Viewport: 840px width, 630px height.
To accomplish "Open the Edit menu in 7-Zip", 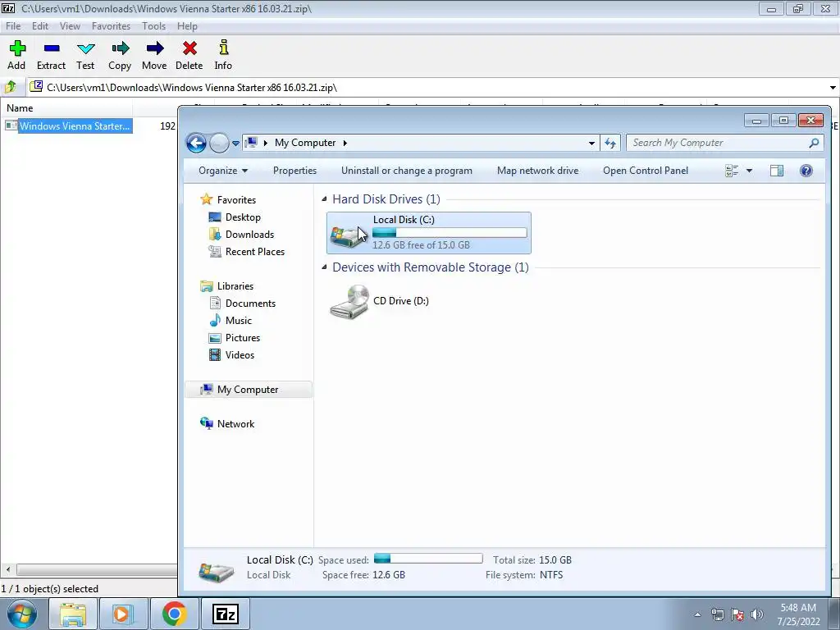I will (40, 25).
